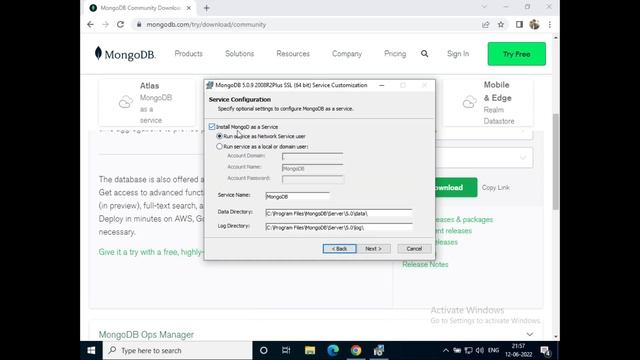Edit the Data Directory path field
Viewport: 640px width, 360px height.
pos(339,213)
